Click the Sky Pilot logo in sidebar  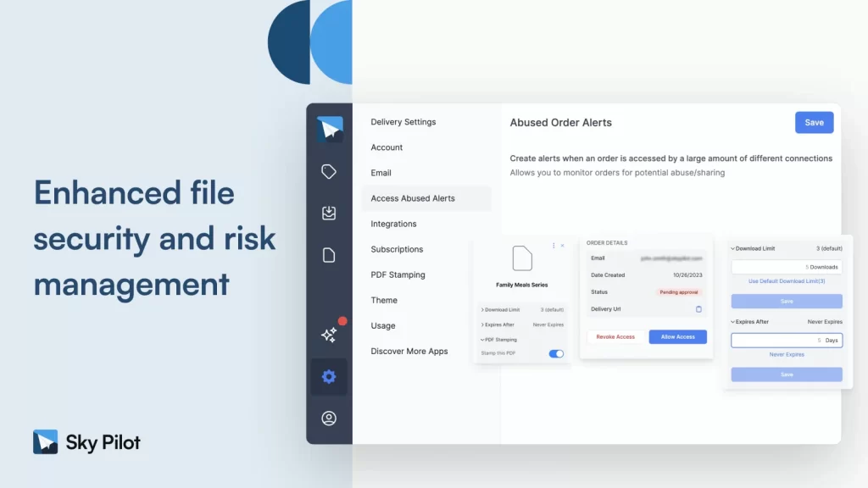coord(329,129)
